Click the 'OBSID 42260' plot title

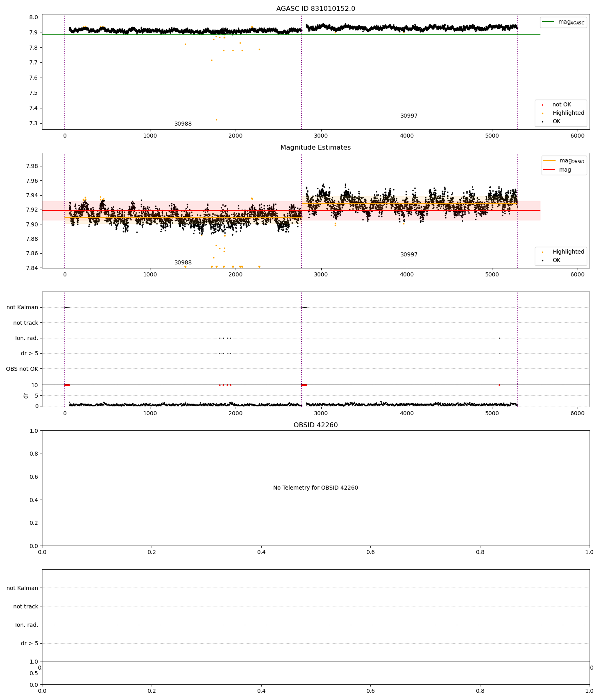click(x=316, y=425)
